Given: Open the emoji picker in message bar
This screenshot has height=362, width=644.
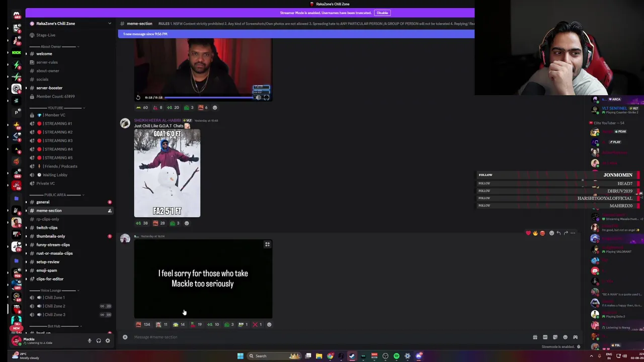Looking at the screenshot, I should [x=565, y=337].
